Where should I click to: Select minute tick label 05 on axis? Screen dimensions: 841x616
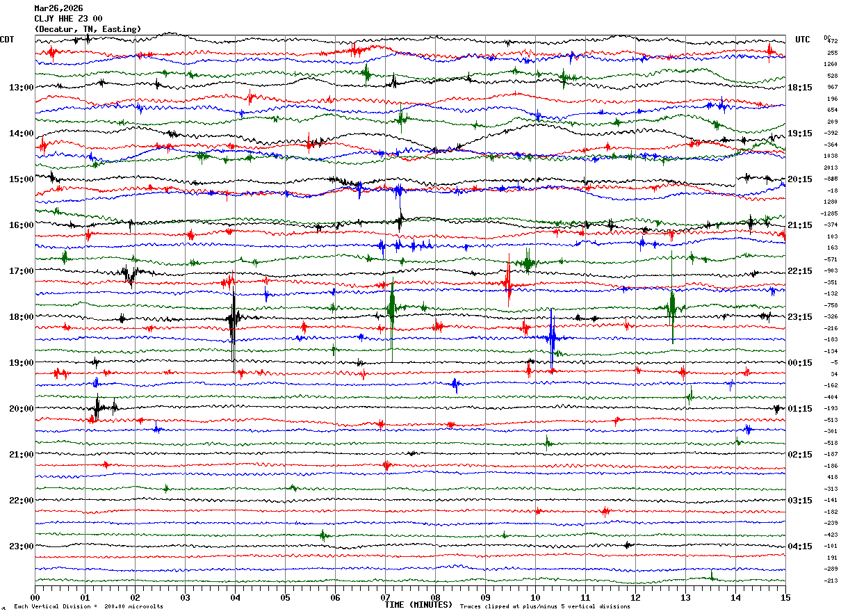(x=285, y=597)
